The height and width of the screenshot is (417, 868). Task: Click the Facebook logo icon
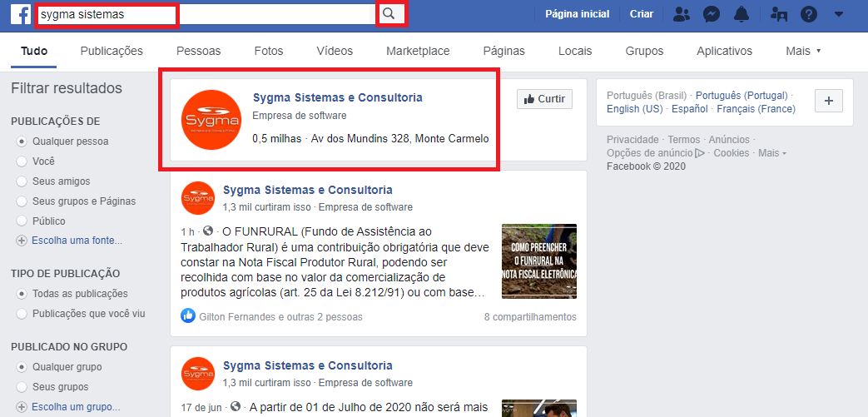21,14
